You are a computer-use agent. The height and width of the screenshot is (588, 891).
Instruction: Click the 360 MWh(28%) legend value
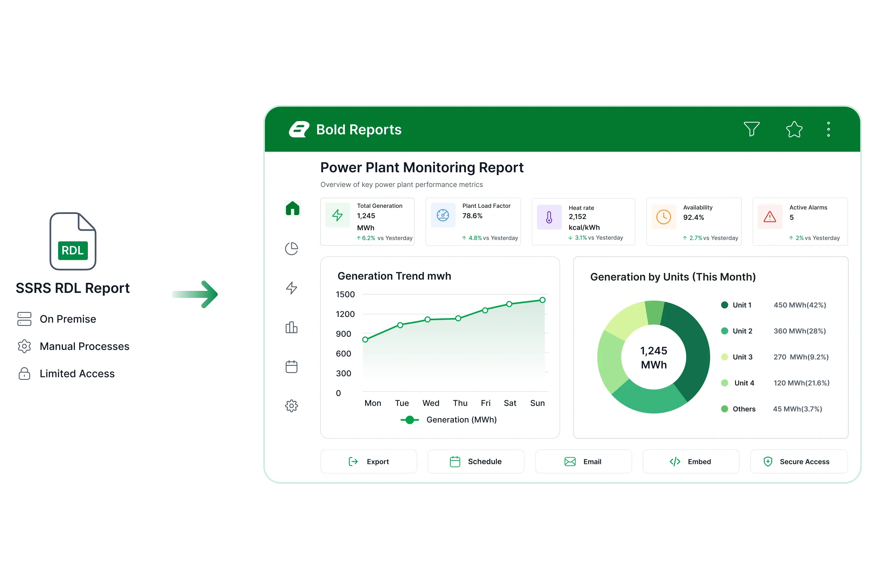[x=799, y=331]
